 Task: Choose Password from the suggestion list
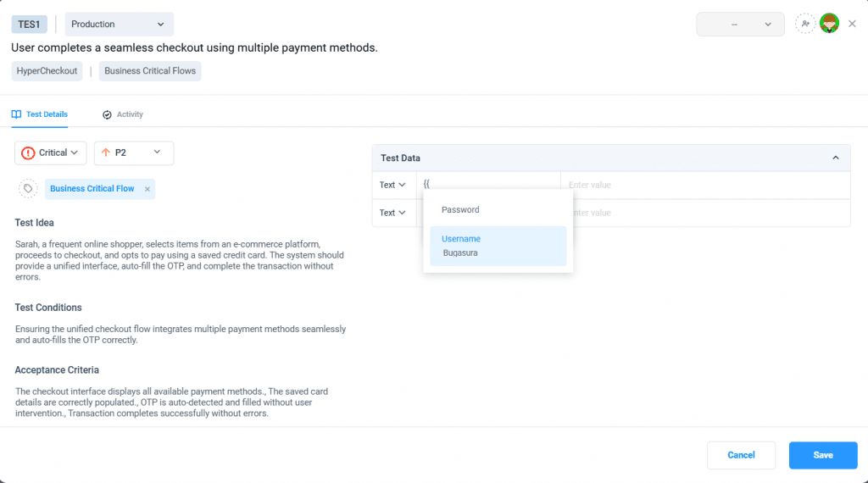click(460, 210)
